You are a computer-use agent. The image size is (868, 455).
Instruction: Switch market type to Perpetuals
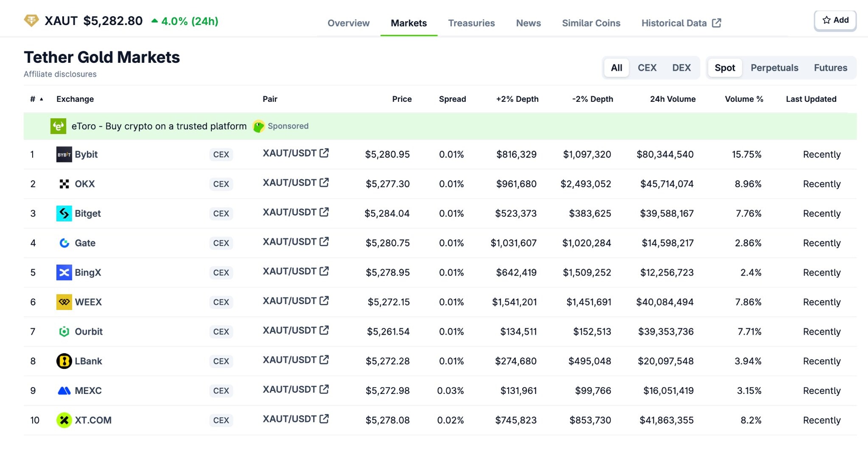pyautogui.click(x=774, y=67)
